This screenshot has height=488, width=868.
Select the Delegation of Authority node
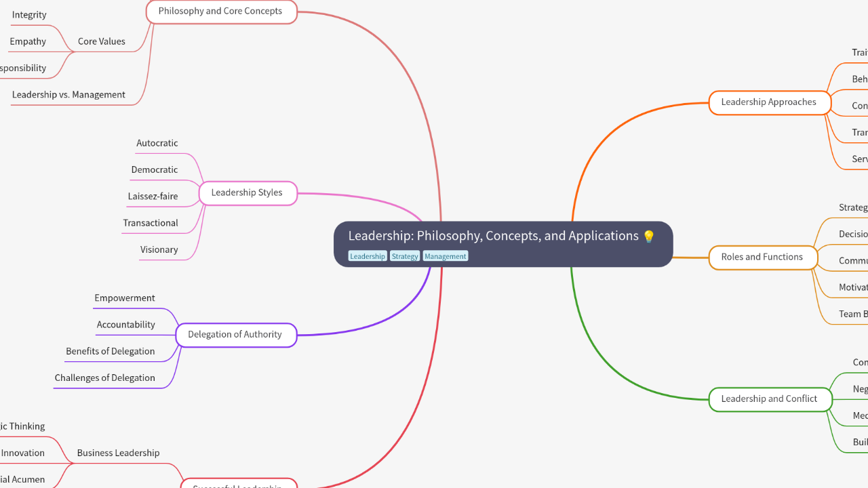[236, 335]
